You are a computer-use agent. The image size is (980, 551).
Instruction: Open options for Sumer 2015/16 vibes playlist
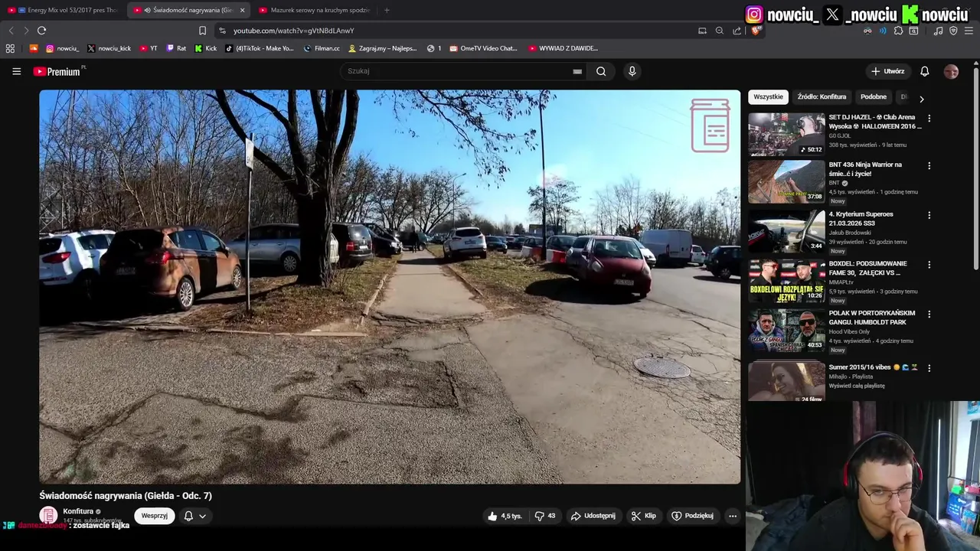click(929, 368)
